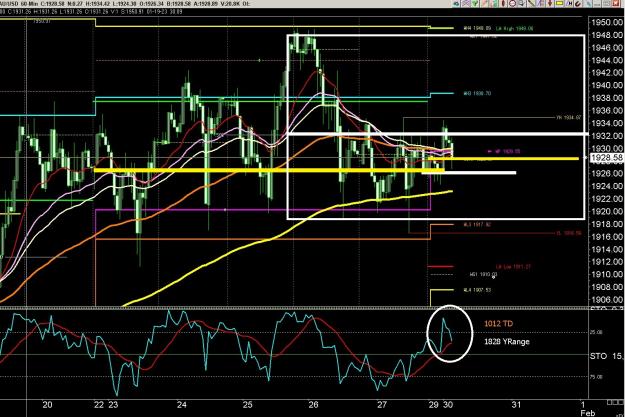Click the 1918.00 price axis label
Viewport: 625px width, 417px height.
607,224
